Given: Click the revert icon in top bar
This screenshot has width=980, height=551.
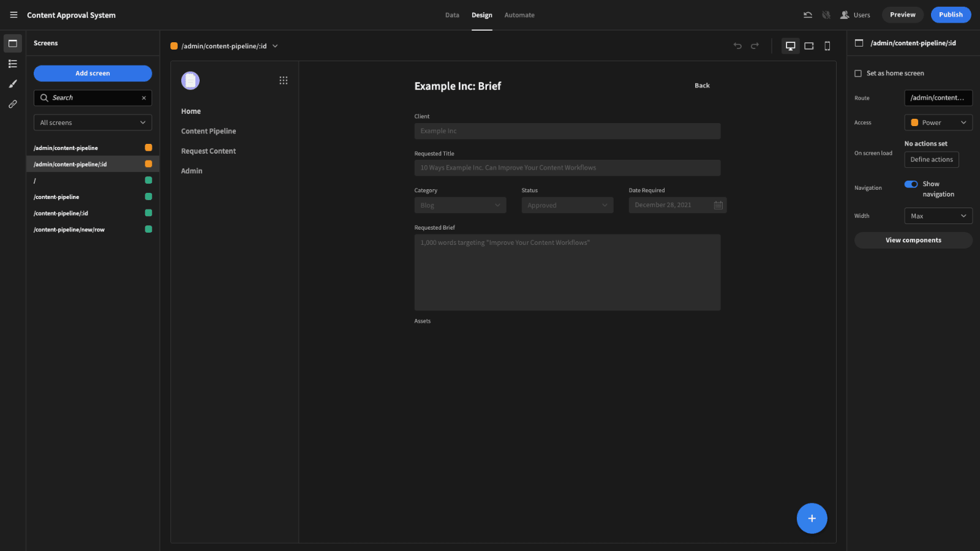Looking at the screenshot, I should pyautogui.click(x=808, y=15).
